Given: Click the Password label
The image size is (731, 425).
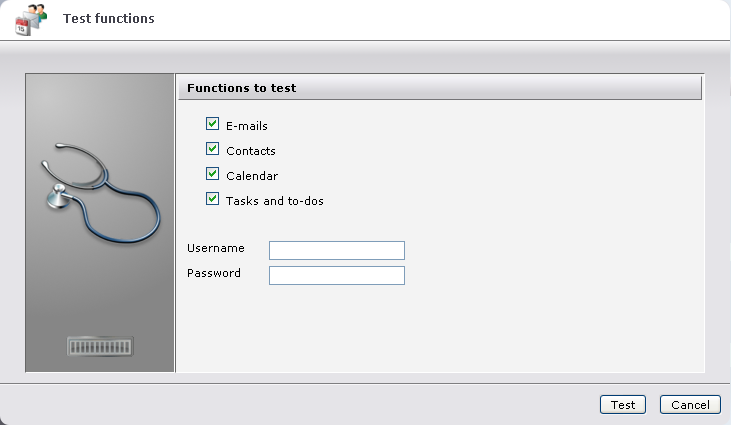Looking at the screenshot, I should (x=214, y=273).
